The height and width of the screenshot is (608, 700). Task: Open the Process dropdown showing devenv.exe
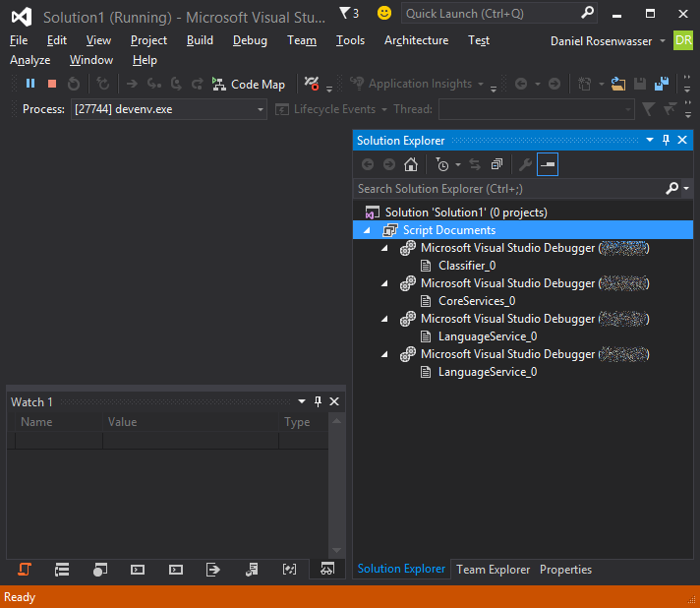click(169, 109)
